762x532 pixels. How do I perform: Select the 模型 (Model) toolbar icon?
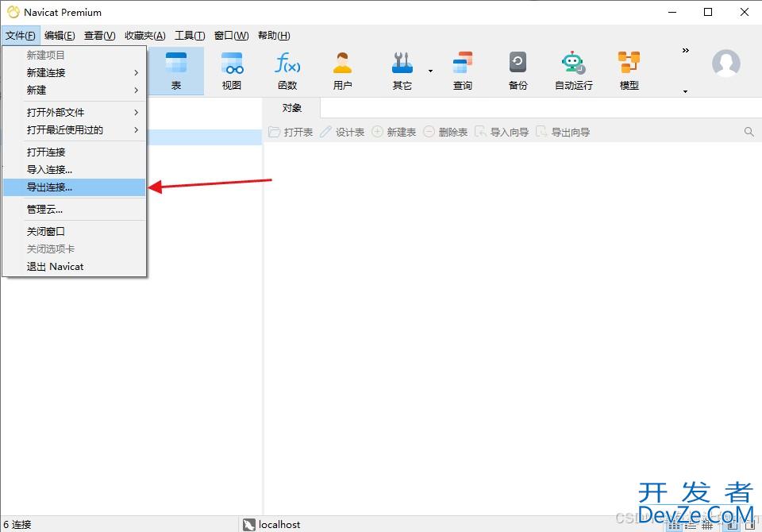click(x=629, y=71)
